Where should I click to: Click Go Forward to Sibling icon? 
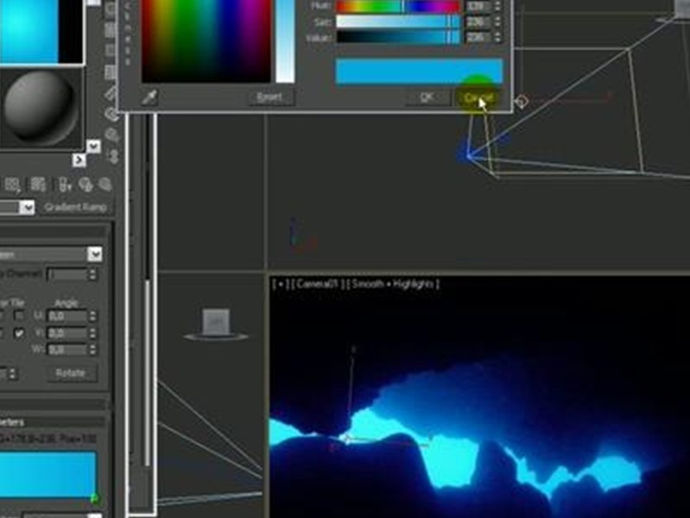coord(105,185)
